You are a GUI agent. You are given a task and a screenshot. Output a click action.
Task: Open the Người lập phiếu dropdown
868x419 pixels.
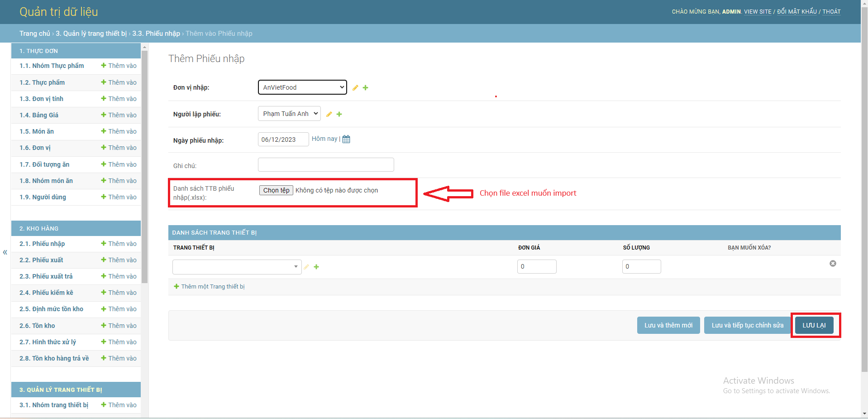[289, 114]
